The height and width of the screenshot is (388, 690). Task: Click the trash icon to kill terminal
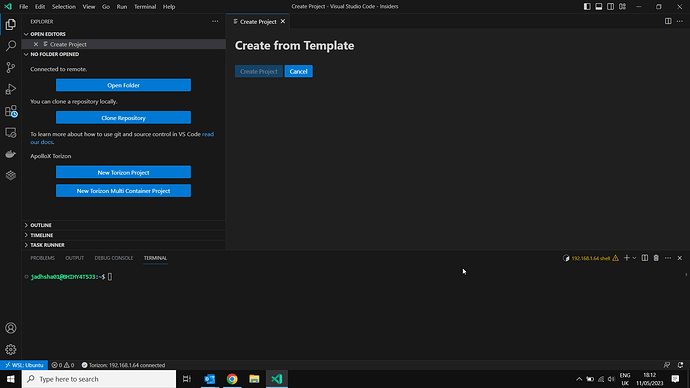[x=656, y=258]
